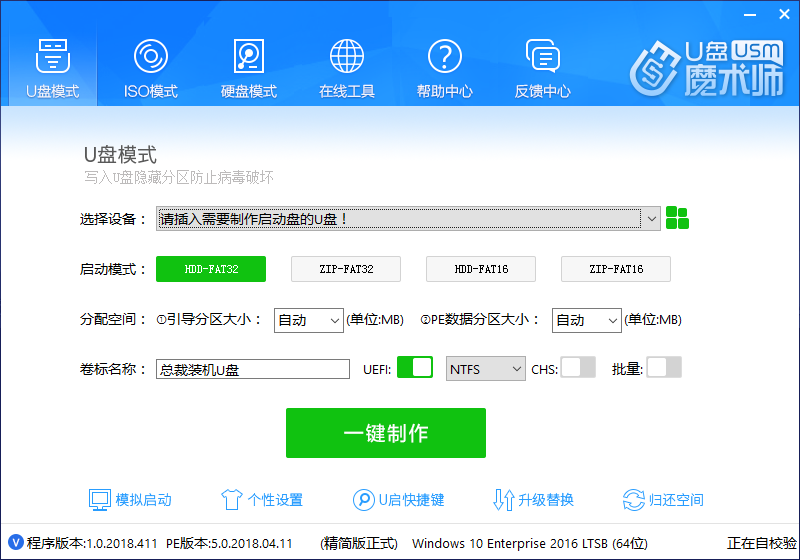Screen dimensions: 800x560
Task: Enable the CHS toggle
Action: click(578, 368)
